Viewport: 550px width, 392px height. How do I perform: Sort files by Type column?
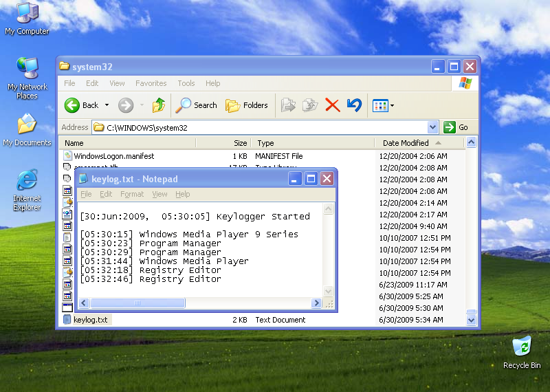pyautogui.click(x=313, y=143)
